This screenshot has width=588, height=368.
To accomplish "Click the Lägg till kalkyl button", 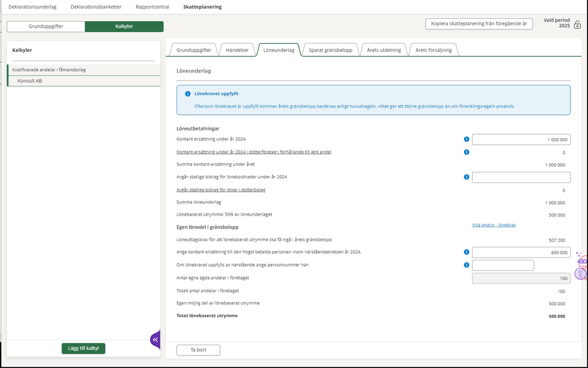I will tap(83, 349).
